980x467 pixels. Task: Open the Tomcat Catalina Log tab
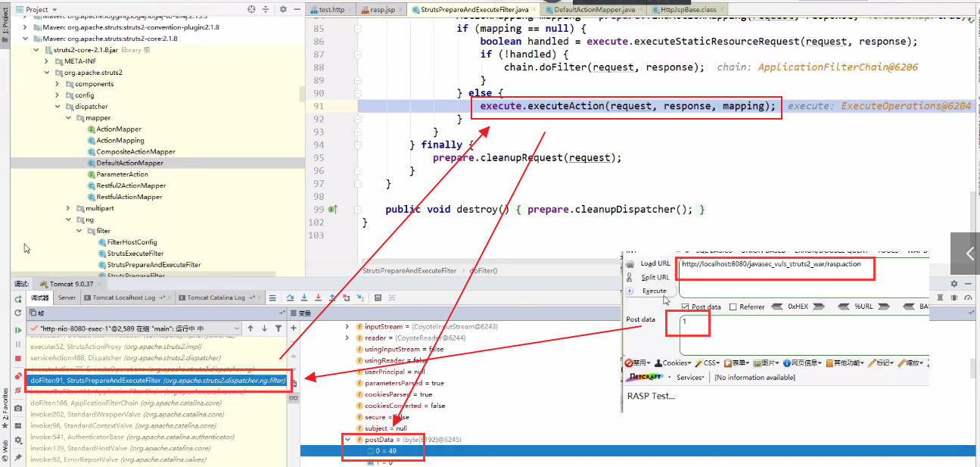215,297
